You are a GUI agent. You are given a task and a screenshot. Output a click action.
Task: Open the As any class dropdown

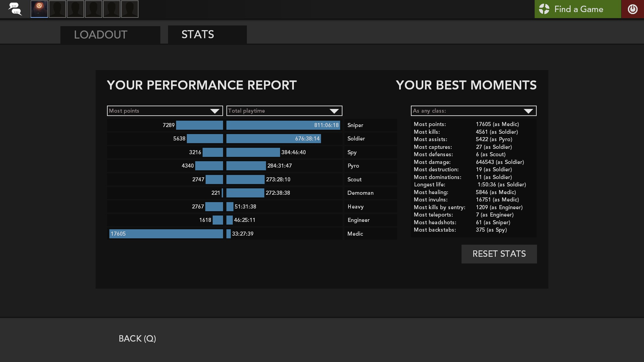(x=473, y=111)
